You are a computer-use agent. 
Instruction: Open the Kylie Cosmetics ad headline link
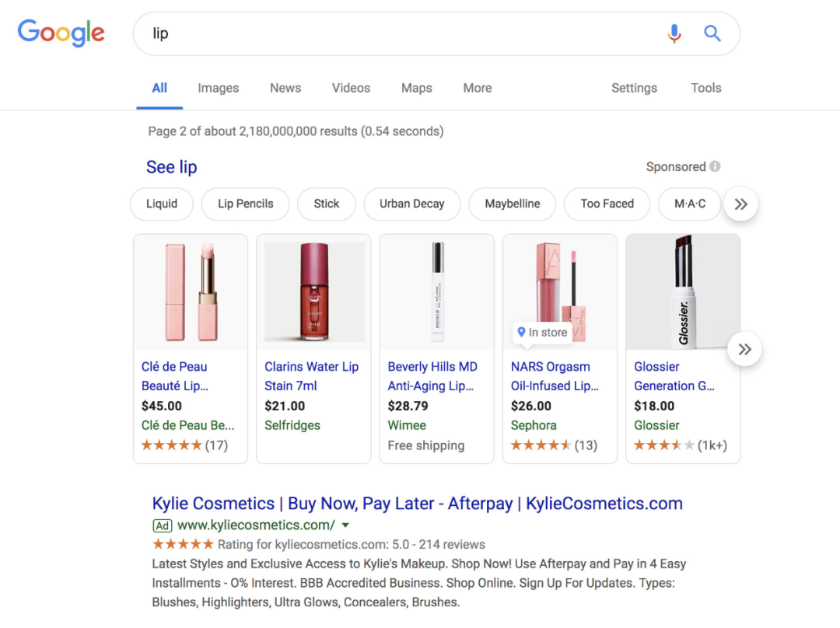pyautogui.click(x=417, y=504)
